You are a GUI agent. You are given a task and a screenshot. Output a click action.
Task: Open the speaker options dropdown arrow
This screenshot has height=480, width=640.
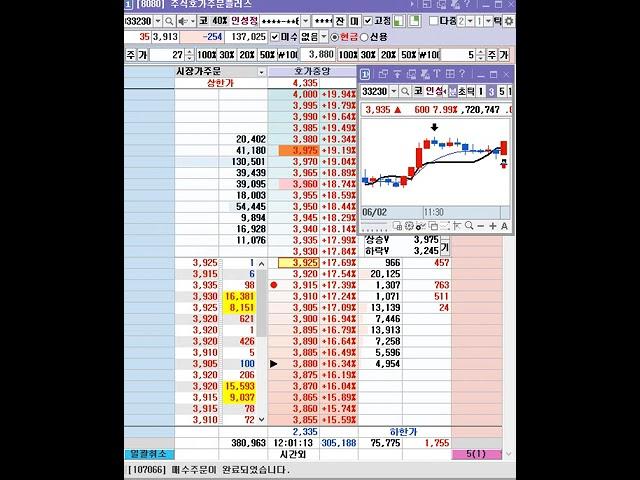[x=193, y=21]
